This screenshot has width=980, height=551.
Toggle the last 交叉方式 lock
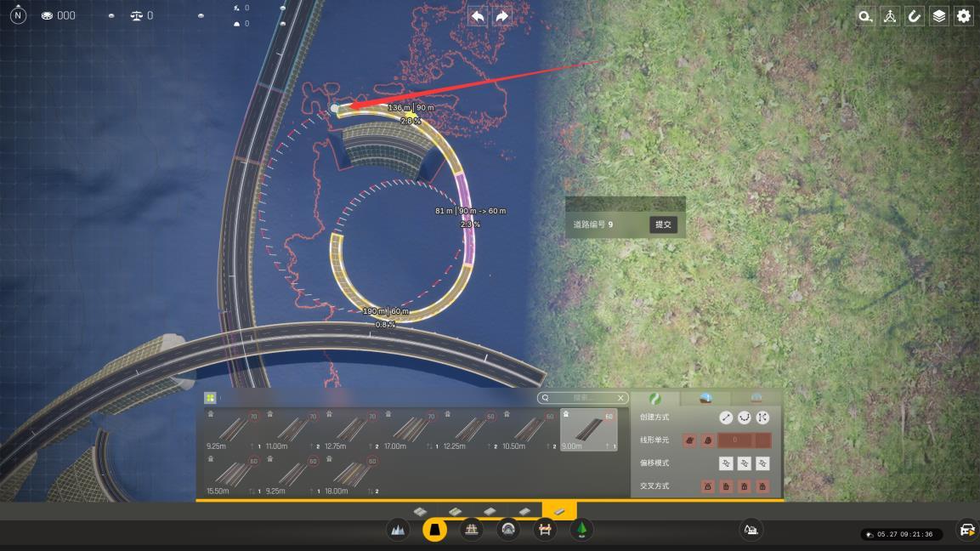coord(762,486)
